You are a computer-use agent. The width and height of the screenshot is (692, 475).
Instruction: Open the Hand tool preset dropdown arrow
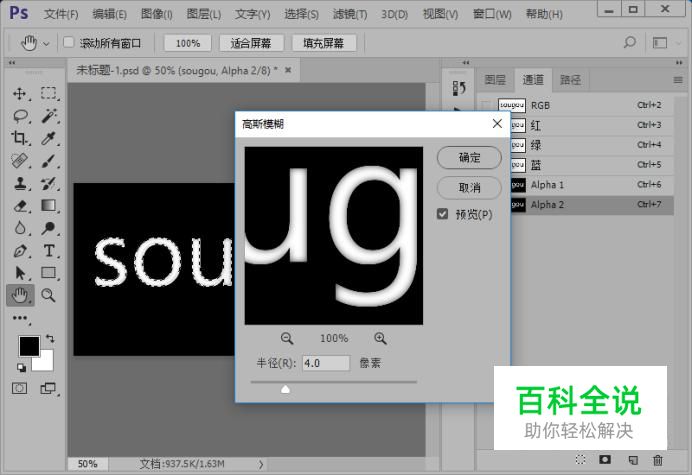click(46, 44)
